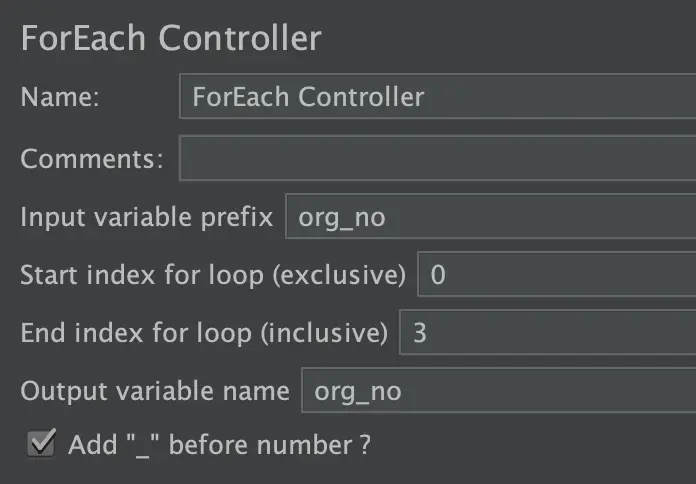Click the "0" value in Start index
This screenshot has height=484, width=696.
438,276
